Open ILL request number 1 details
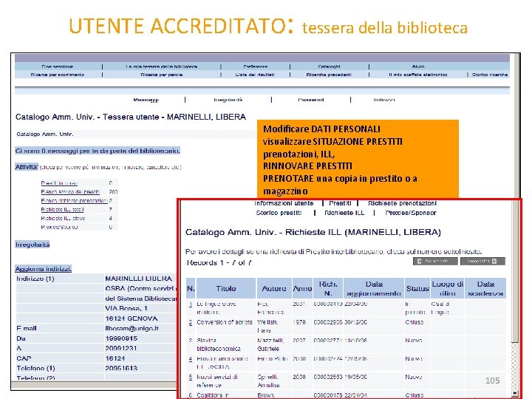 click(191, 304)
